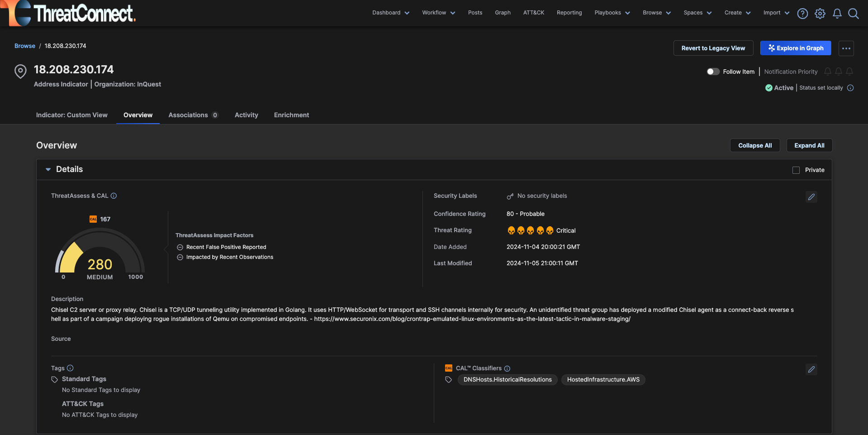Edit details using the upper pencil icon
868x435 pixels.
pos(811,197)
